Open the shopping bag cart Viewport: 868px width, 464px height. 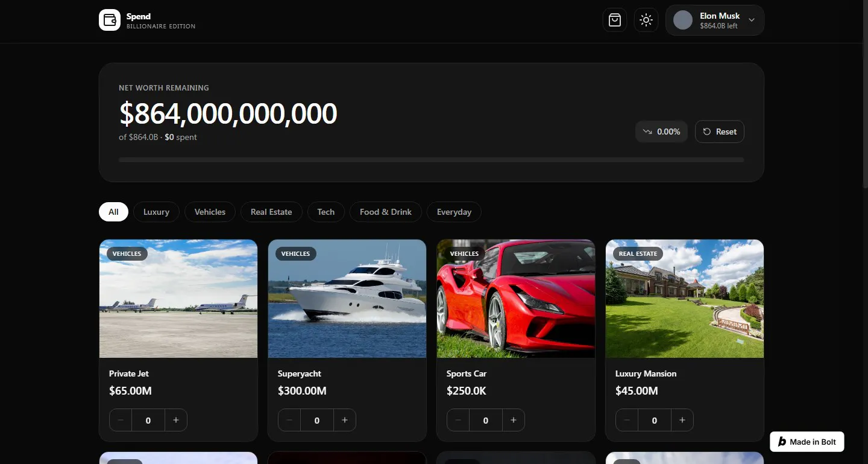[615, 20]
